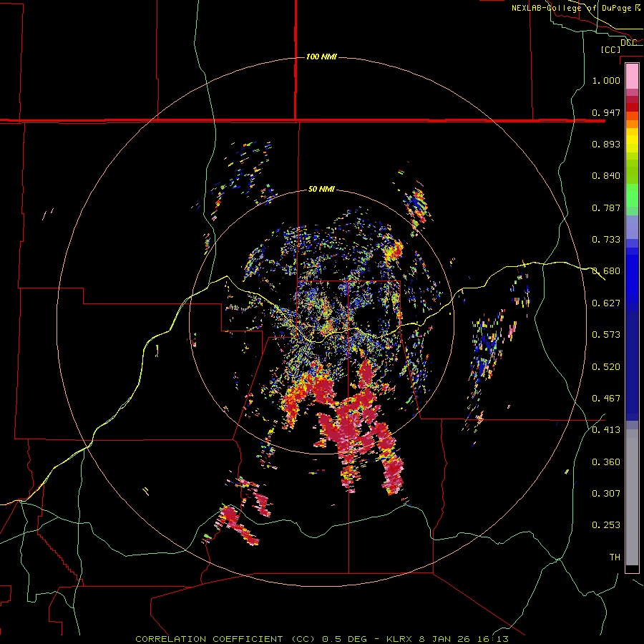Pick the pink top segment of color bar
The image size is (644, 644).
pyautogui.click(x=632, y=76)
